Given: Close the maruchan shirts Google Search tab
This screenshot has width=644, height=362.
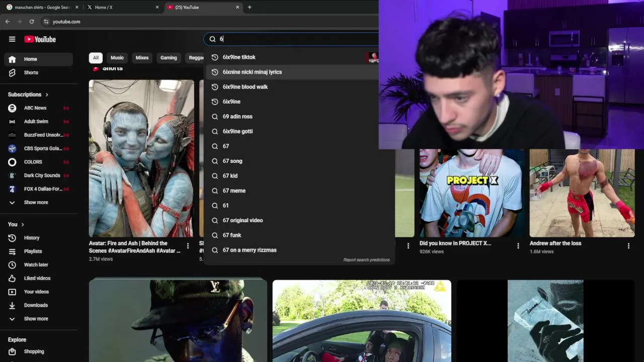Looking at the screenshot, I should pos(77,7).
